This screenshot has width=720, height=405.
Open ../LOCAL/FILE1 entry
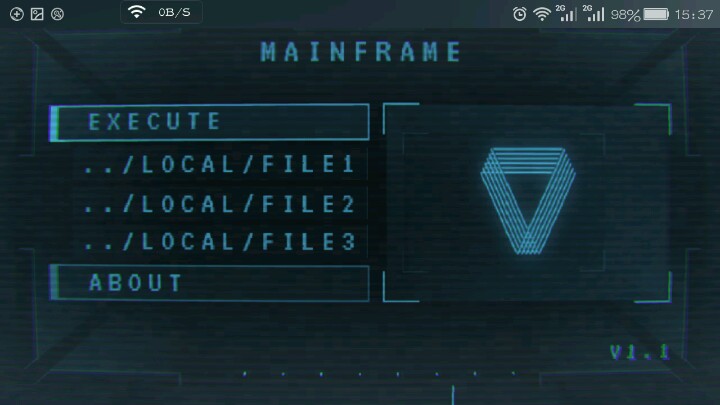(x=219, y=164)
